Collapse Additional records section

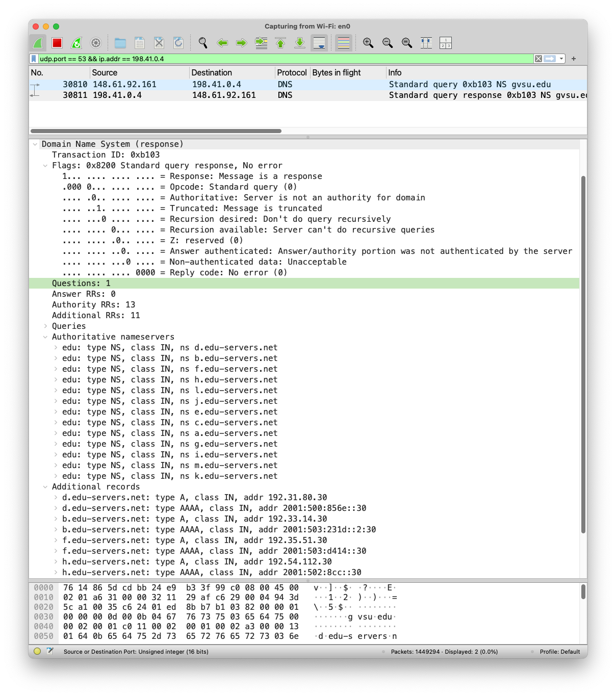(x=45, y=487)
